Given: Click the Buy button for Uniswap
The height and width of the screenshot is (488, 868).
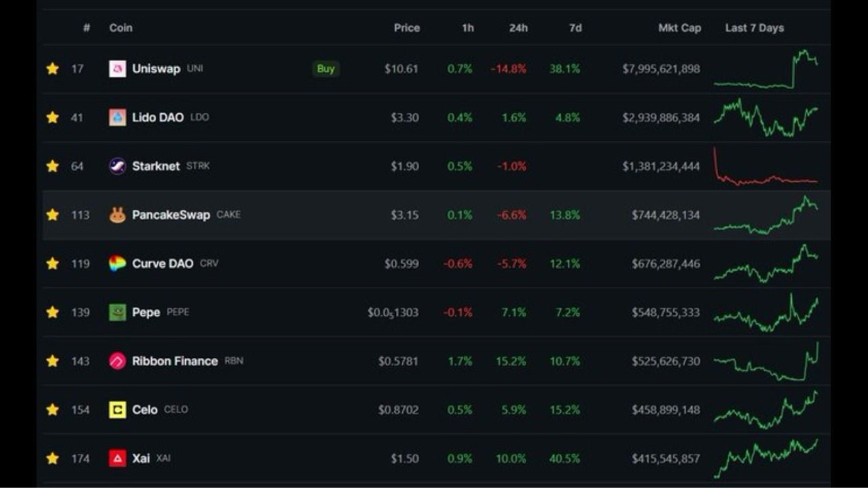Looking at the screenshot, I should (x=326, y=69).
